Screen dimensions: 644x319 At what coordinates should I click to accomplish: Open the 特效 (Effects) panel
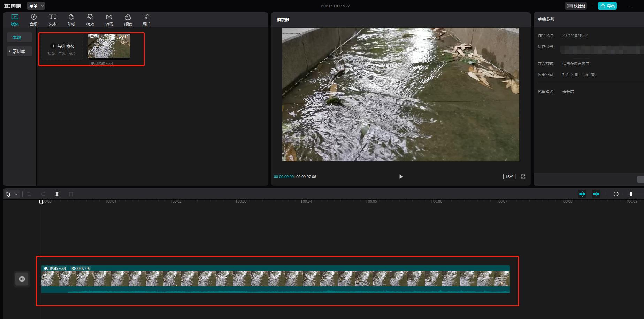[90, 20]
